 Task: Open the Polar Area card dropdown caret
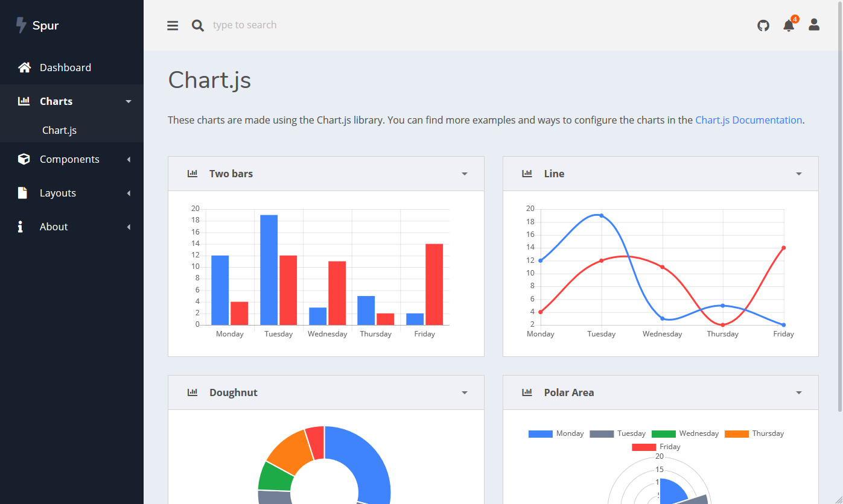click(799, 392)
